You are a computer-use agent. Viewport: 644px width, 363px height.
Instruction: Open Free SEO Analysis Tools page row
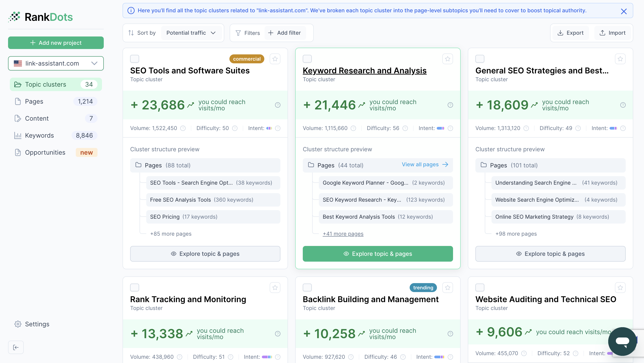(x=213, y=200)
